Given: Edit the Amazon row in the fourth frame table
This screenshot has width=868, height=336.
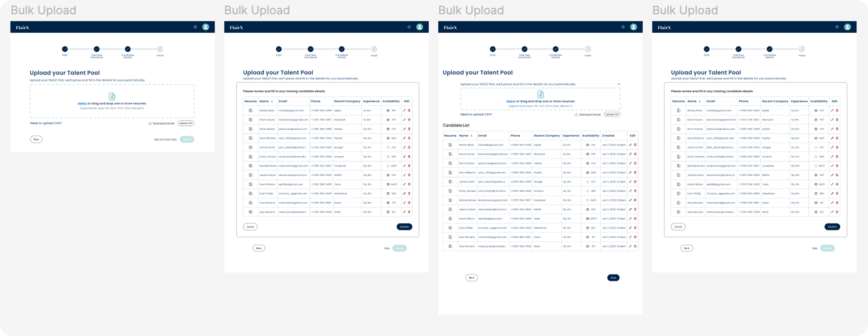Looking at the screenshot, I should click(x=832, y=157).
